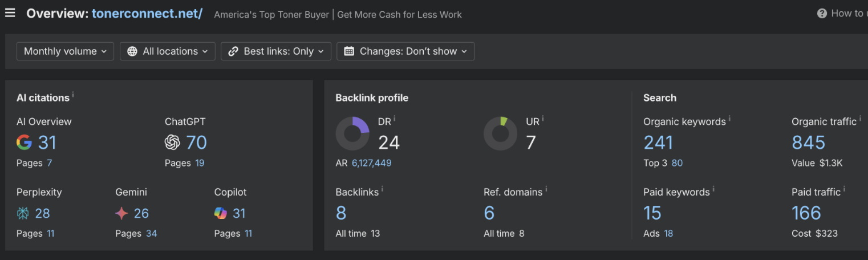Click the Gemini sparkle icon
Viewport: 868px width, 260px height.
tap(121, 213)
